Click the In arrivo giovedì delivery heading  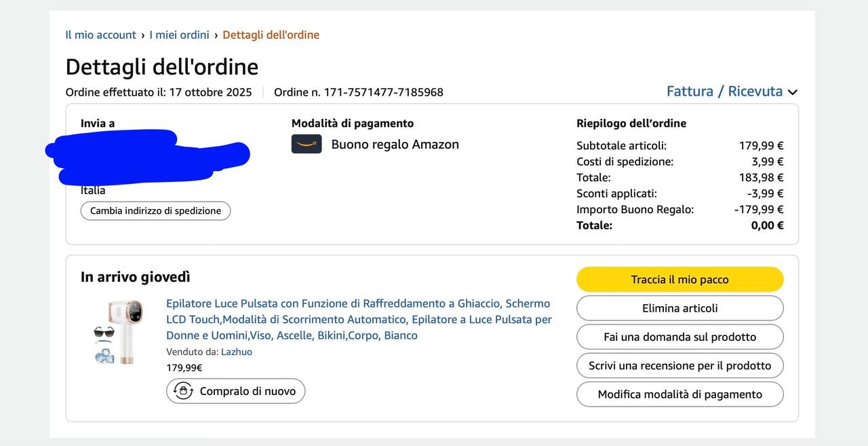click(136, 277)
